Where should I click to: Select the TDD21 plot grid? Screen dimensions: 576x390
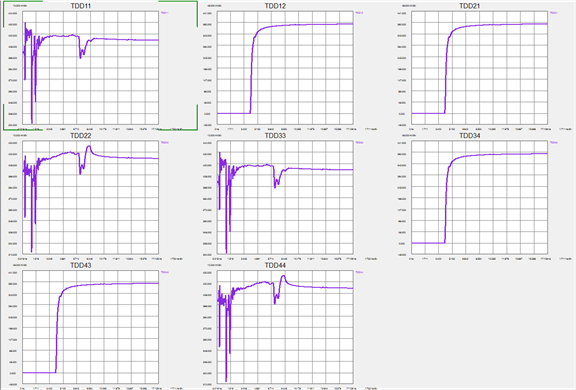pos(479,68)
